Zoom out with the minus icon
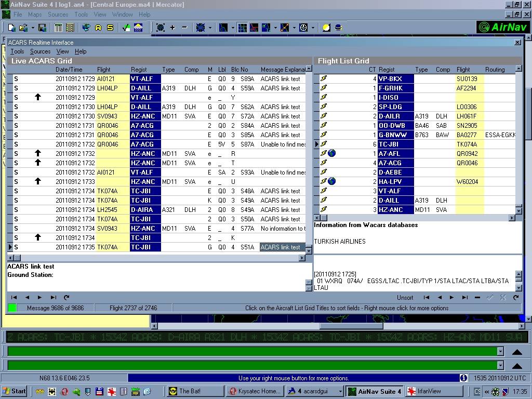Screen dimensions: 532x399 tap(184, 28)
